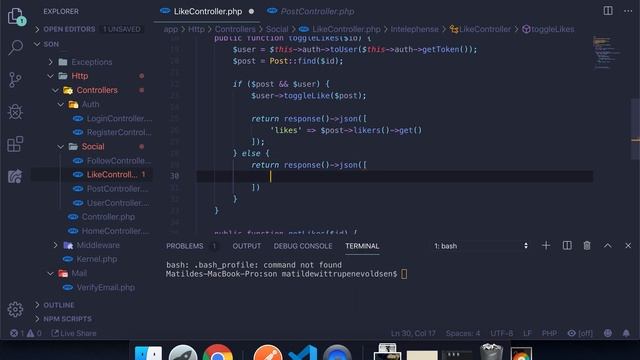Open Finder from the Dock
The width and height of the screenshot is (640, 360).
coord(148,353)
